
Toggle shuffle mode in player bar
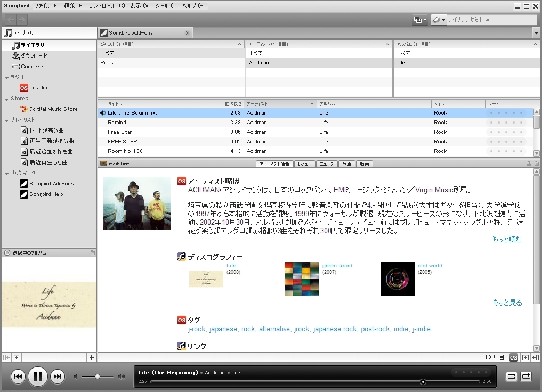tap(511, 377)
